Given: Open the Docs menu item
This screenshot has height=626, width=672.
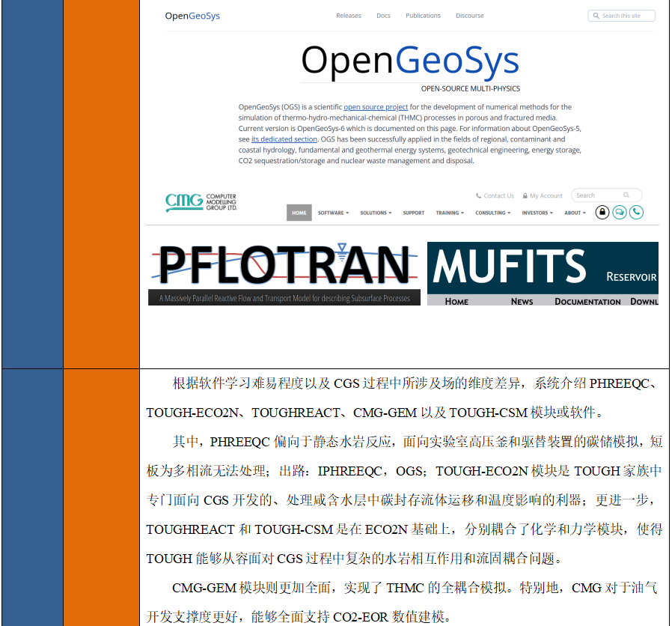Looking at the screenshot, I should coord(383,16).
